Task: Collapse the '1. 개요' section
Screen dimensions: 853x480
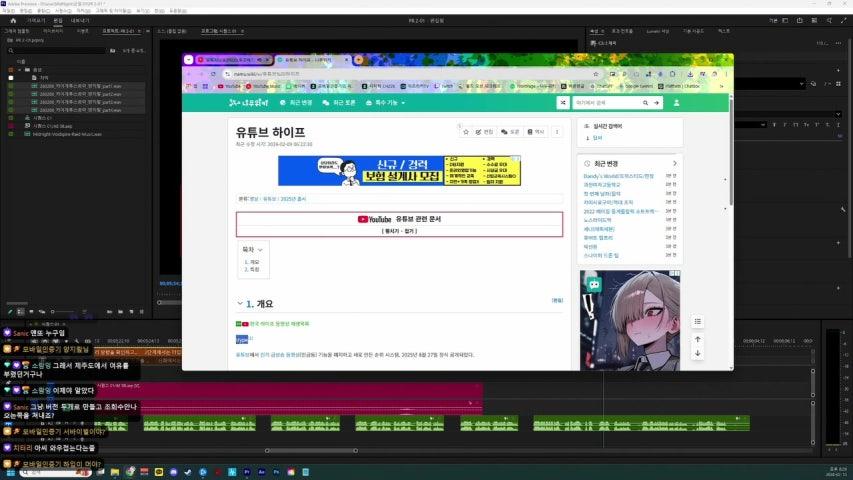Action: (240, 303)
